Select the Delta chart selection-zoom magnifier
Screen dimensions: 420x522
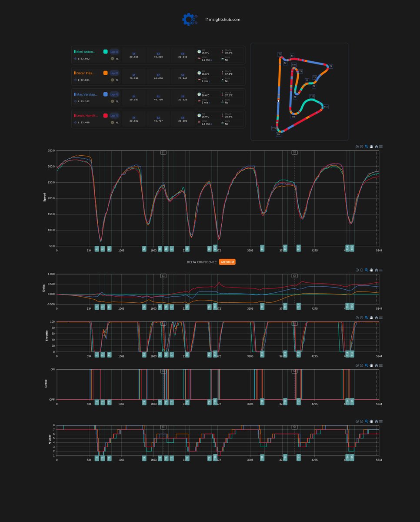[367, 270]
